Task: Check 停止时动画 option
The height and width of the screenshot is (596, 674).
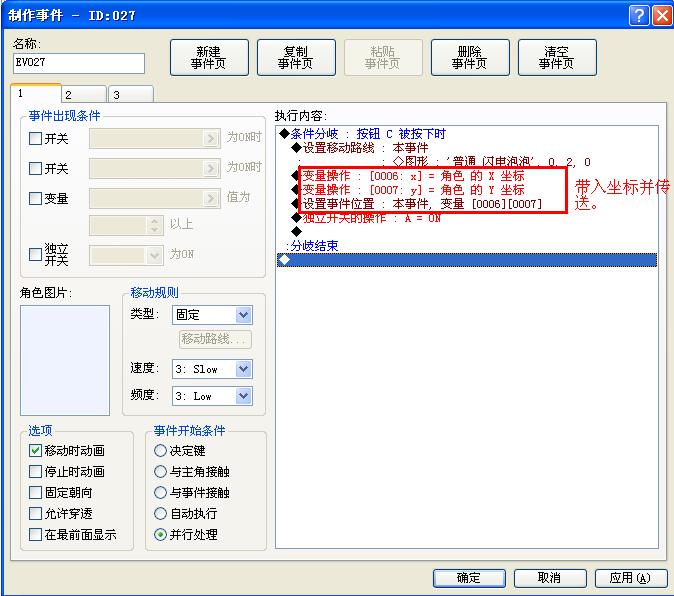Action: pos(35,471)
